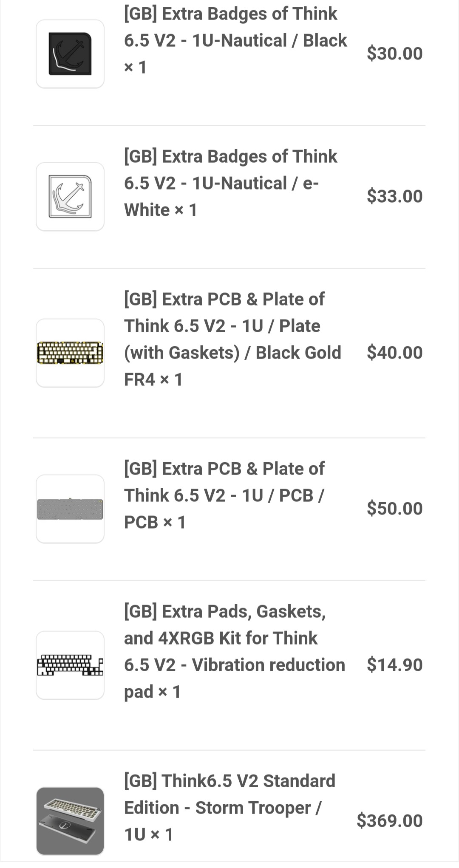The height and width of the screenshot is (868, 459).
Task: Select the Extra Badges 1U-Nautical / e-White title
Action: pyautogui.click(x=231, y=183)
